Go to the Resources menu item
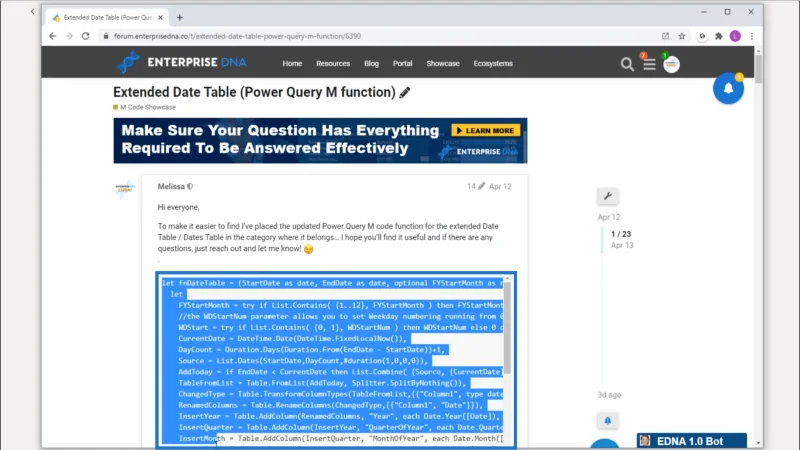Screen dimensions: 800x450 click(333, 64)
